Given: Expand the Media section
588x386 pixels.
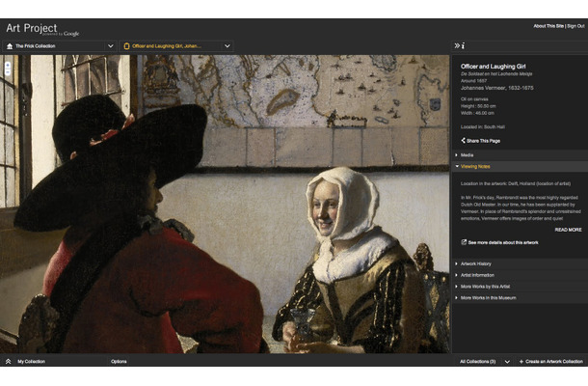Looking at the screenshot, I should point(520,155).
